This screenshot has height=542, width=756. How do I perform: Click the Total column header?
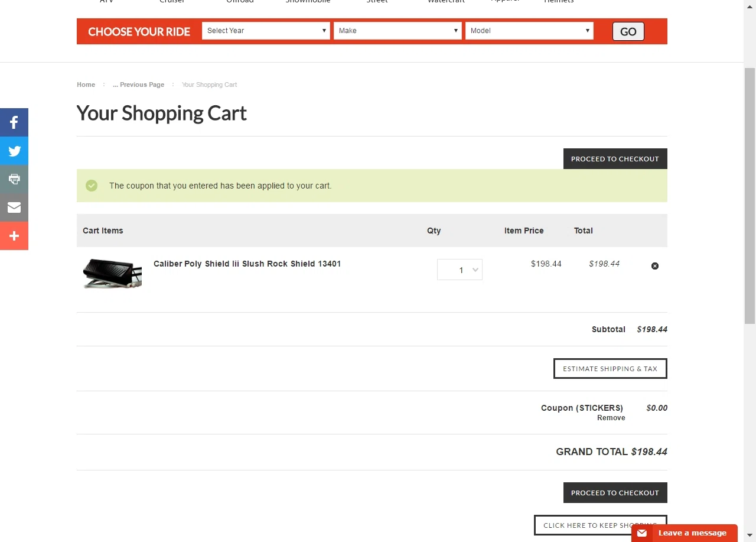point(584,231)
